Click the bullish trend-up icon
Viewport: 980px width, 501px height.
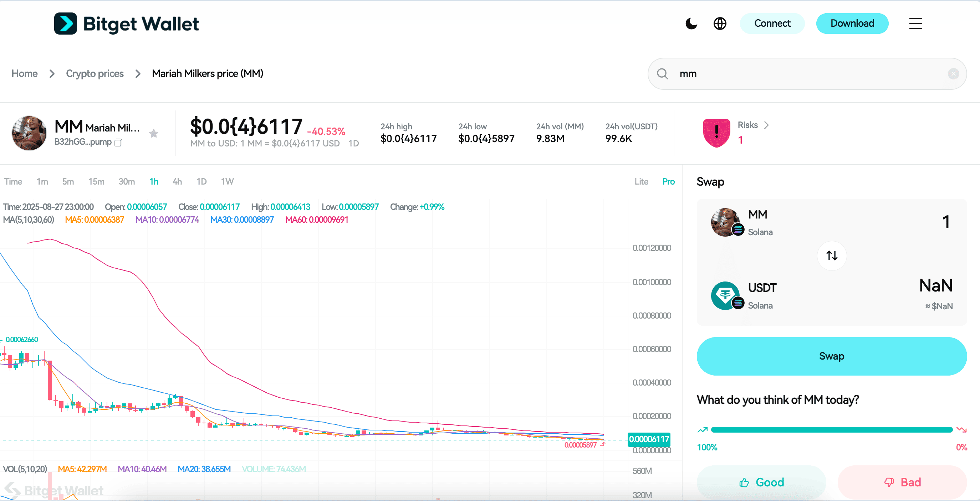tap(702, 430)
